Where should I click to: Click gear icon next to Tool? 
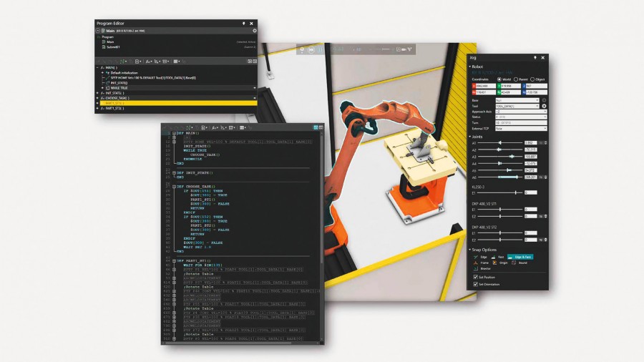(x=545, y=106)
